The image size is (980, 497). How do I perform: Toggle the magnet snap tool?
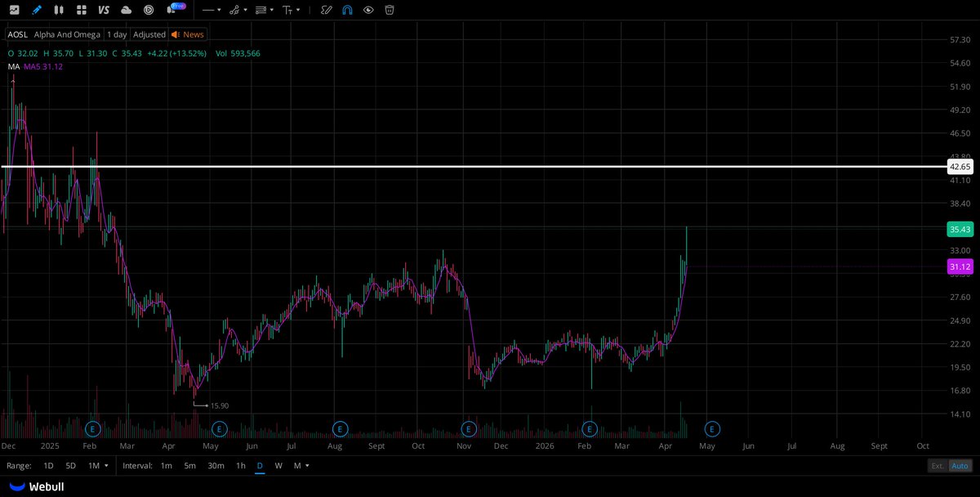tap(347, 10)
